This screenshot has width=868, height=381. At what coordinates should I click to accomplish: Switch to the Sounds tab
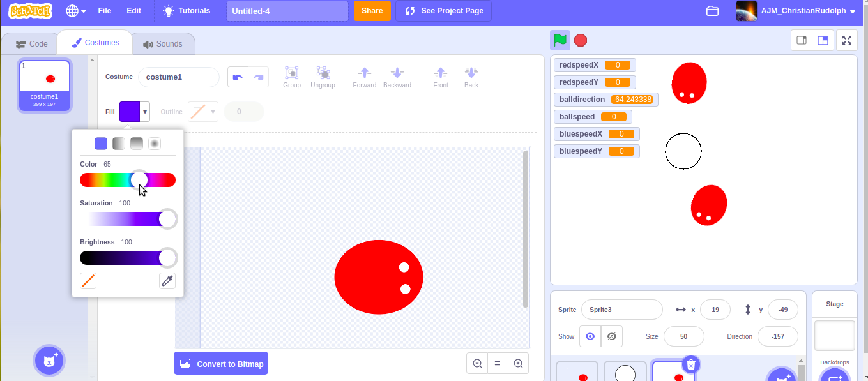164,43
